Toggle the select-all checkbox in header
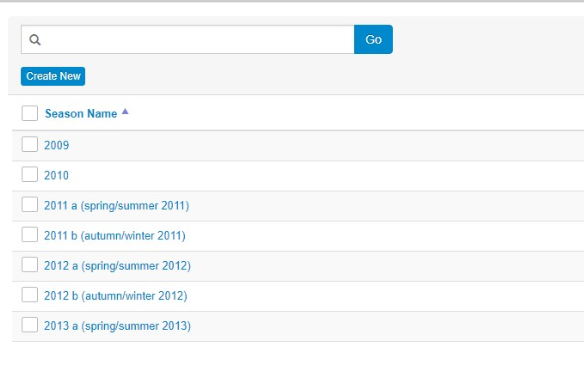The width and height of the screenshot is (584, 366). [30, 113]
